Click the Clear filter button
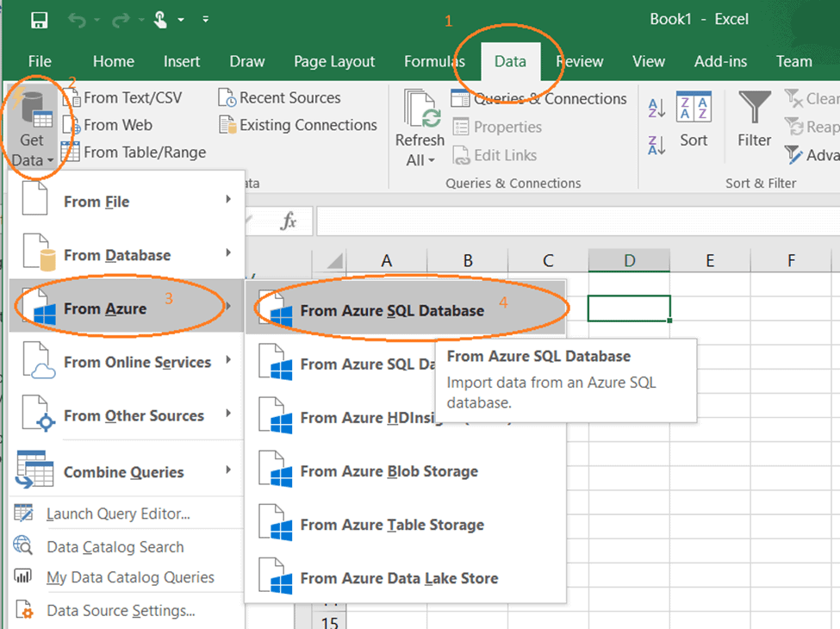The image size is (840, 629). point(812,98)
